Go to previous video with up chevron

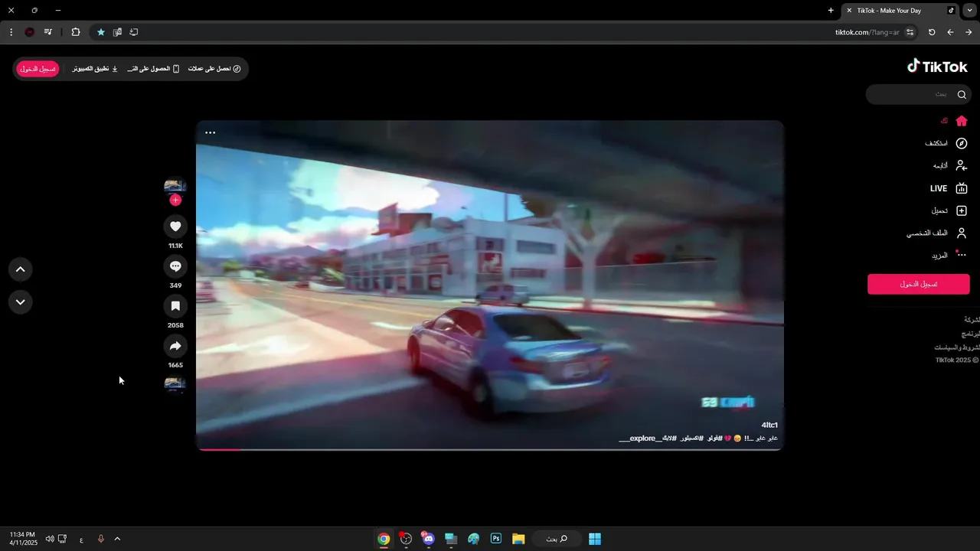point(21,269)
